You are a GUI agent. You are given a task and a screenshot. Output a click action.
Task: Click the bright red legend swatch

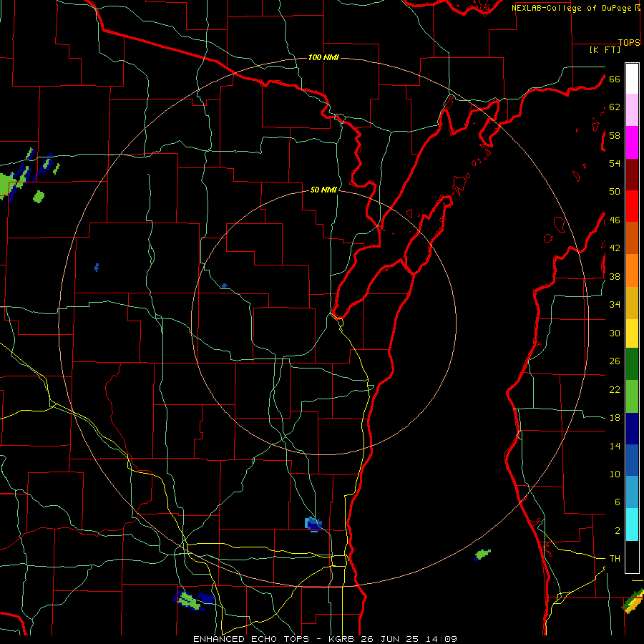coord(632,206)
